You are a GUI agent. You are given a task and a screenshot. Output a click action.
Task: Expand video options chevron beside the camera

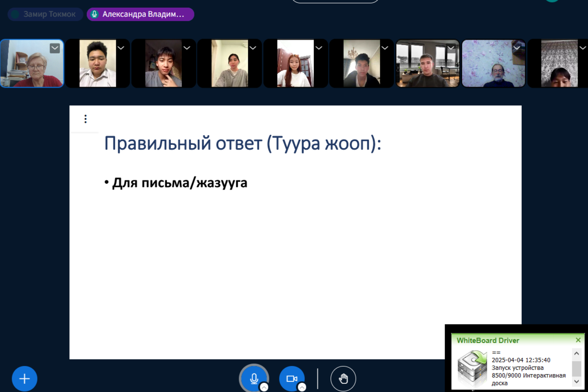pyautogui.click(x=301, y=387)
